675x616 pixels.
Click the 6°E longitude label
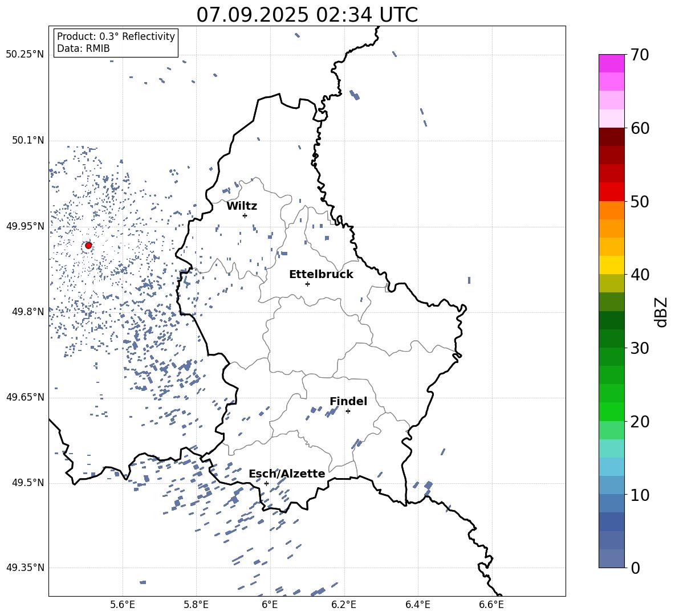tap(270, 605)
